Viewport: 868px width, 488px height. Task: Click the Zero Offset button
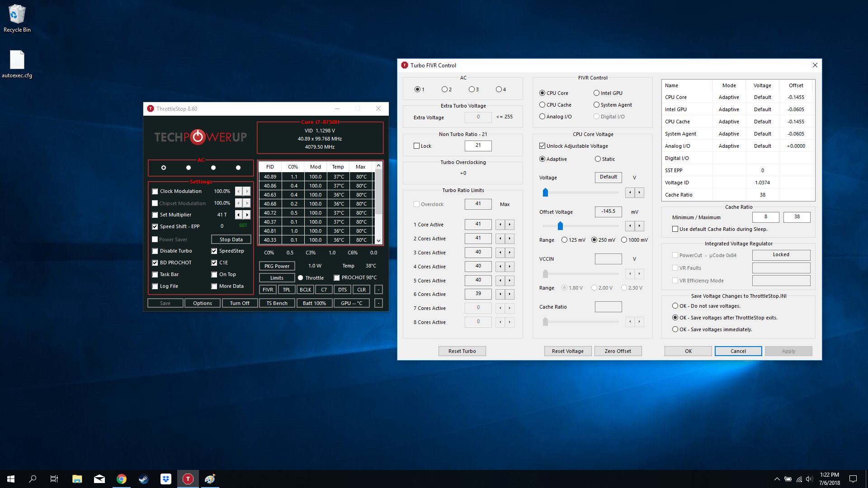(x=618, y=351)
